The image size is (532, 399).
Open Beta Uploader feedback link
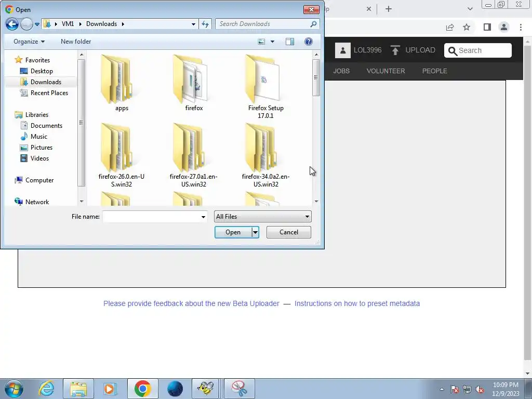pyautogui.click(x=191, y=303)
